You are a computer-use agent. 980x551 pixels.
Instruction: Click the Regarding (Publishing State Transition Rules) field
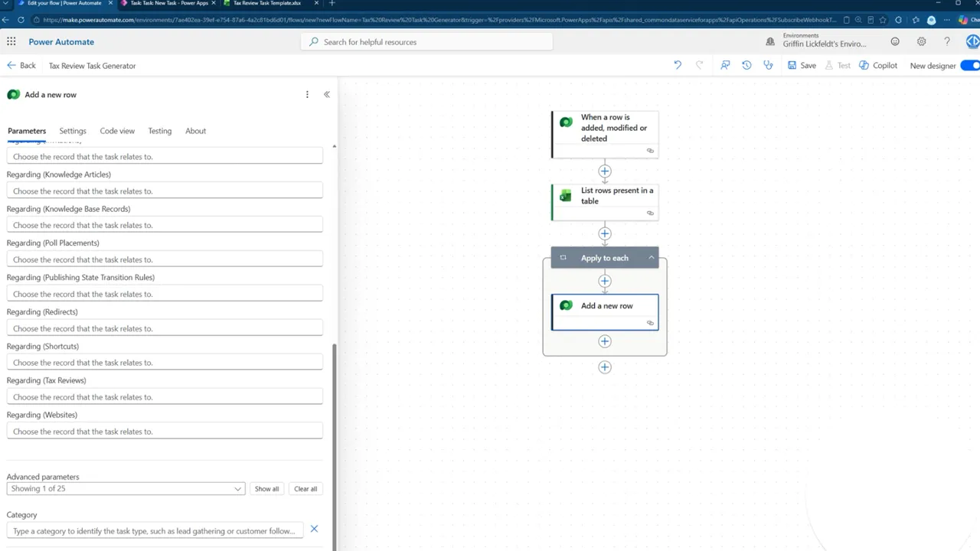pyautogui.click(x=165, y=294)
